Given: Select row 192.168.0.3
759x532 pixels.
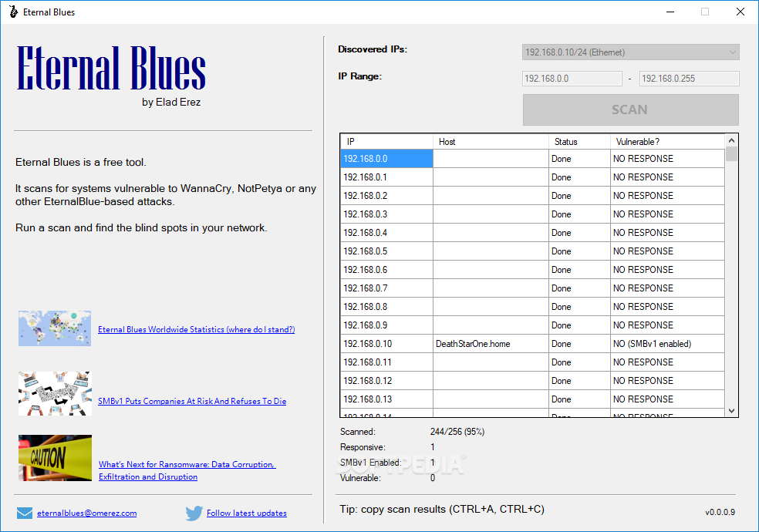Looking at the screenshot, I should (x=532, y=214).
